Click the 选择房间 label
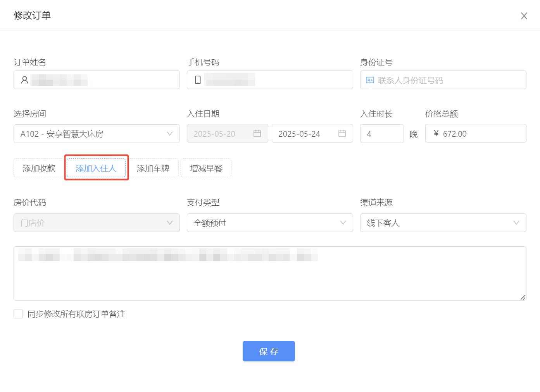Screen dimensions: 540x392 [x=30, y=114]
